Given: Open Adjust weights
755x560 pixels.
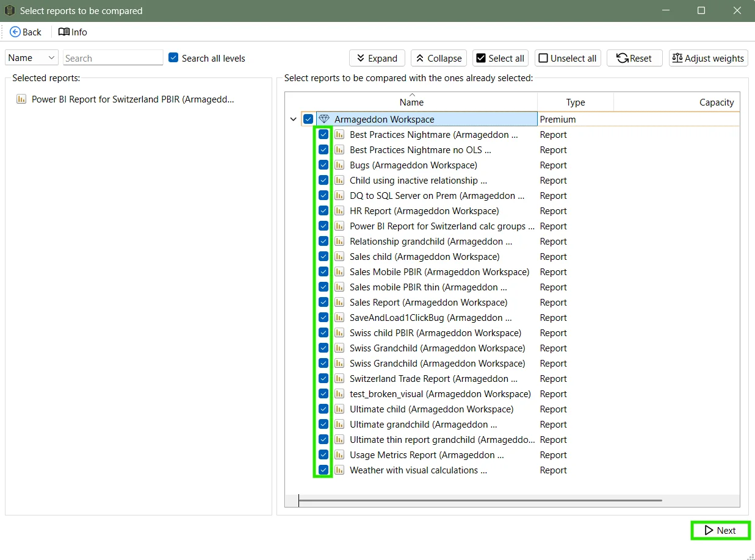Looking at the screenshot, I should (708, 59).
